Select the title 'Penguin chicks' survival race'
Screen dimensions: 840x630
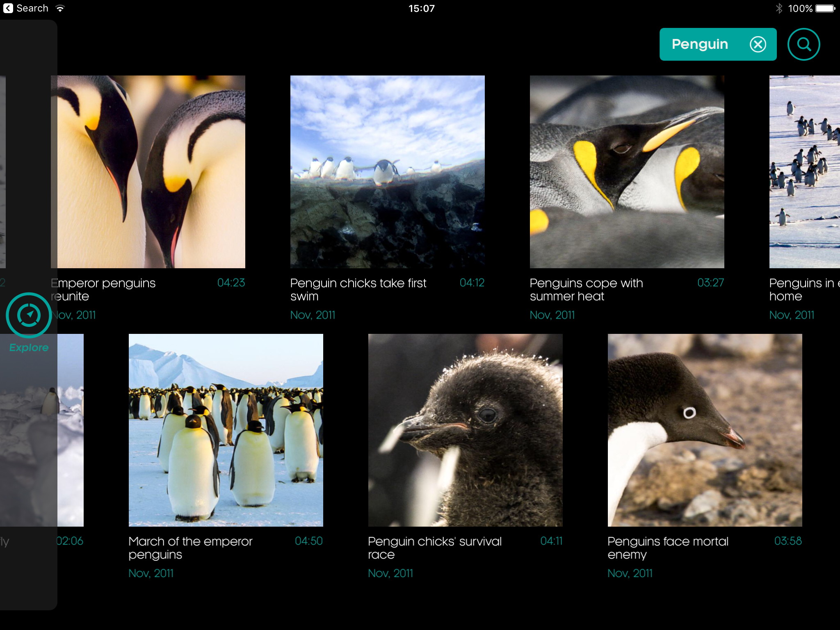tap(435, 548)
